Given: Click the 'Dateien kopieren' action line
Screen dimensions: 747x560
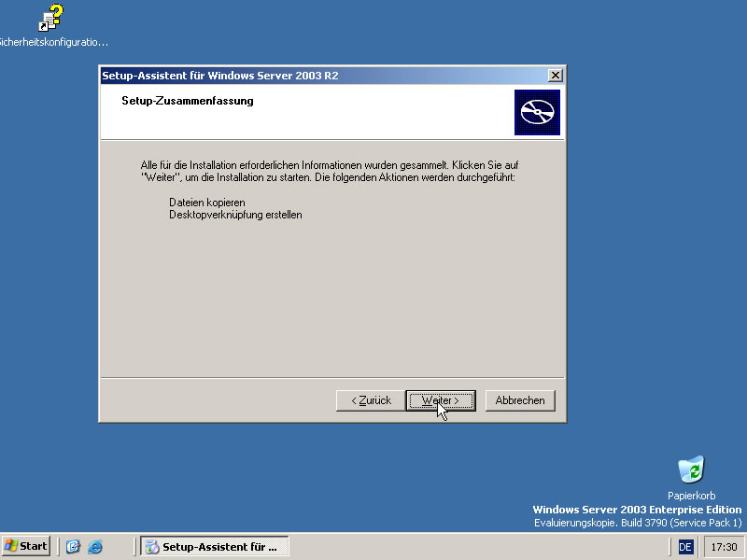Looking at the screenshot, I should point(207,202).
